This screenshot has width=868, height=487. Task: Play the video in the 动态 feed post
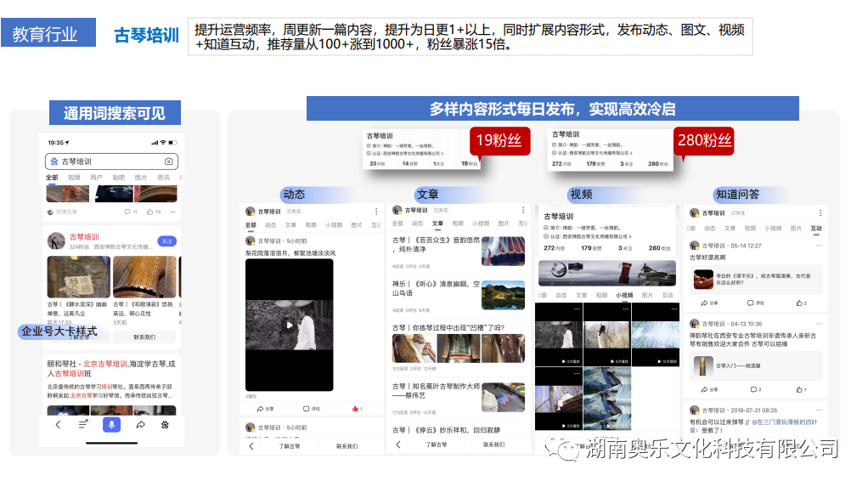click(289, 326)
